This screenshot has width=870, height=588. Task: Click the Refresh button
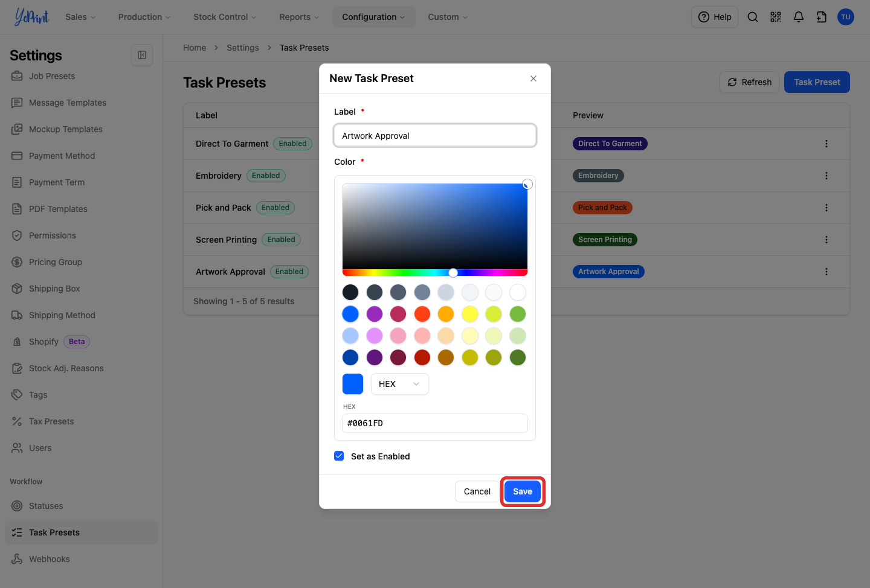(749, 82)
